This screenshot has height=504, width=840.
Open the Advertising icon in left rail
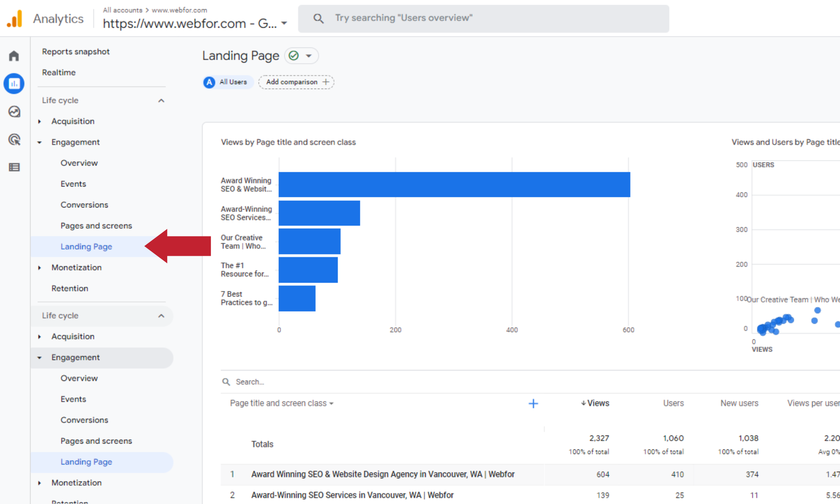[14, 139]
